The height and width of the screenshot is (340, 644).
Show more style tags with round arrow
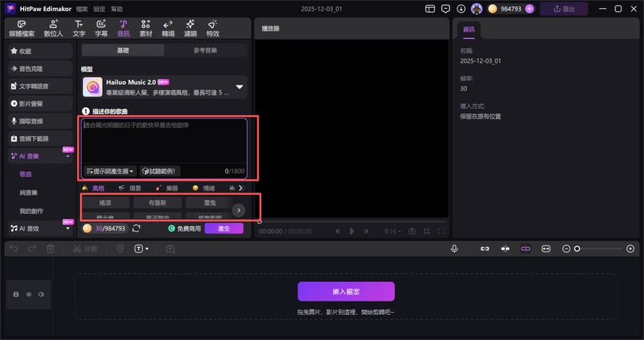coord(239,210)
